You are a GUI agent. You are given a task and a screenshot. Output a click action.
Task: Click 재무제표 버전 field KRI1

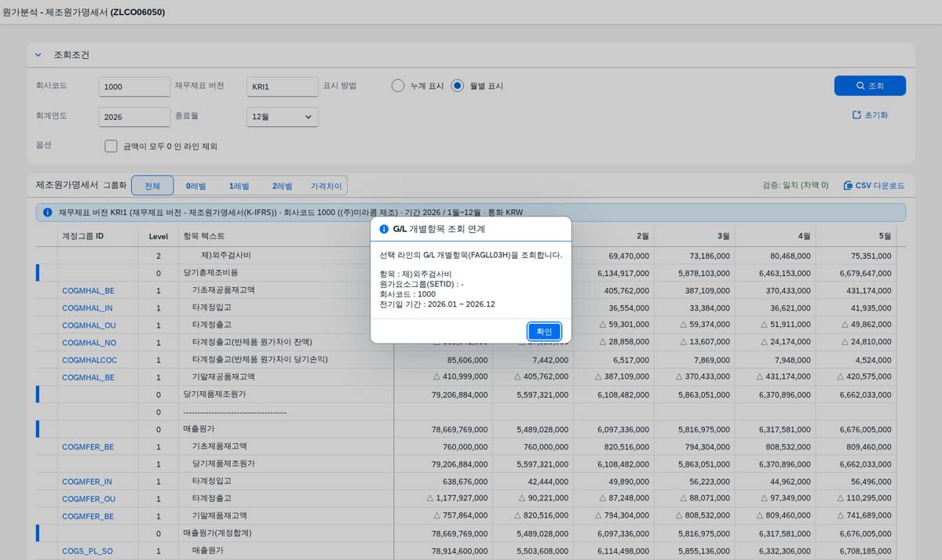283,86
